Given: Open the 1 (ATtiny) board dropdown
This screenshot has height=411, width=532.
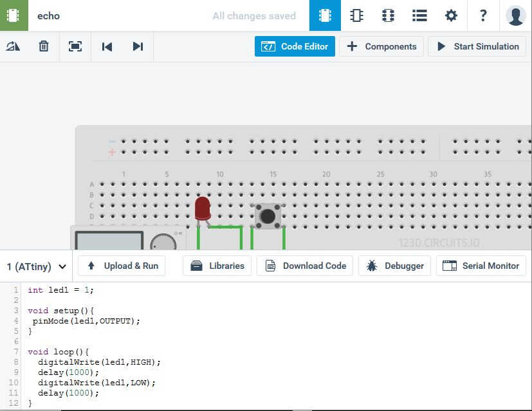Looking at the screenshot, I should click(x=36, y=266).
